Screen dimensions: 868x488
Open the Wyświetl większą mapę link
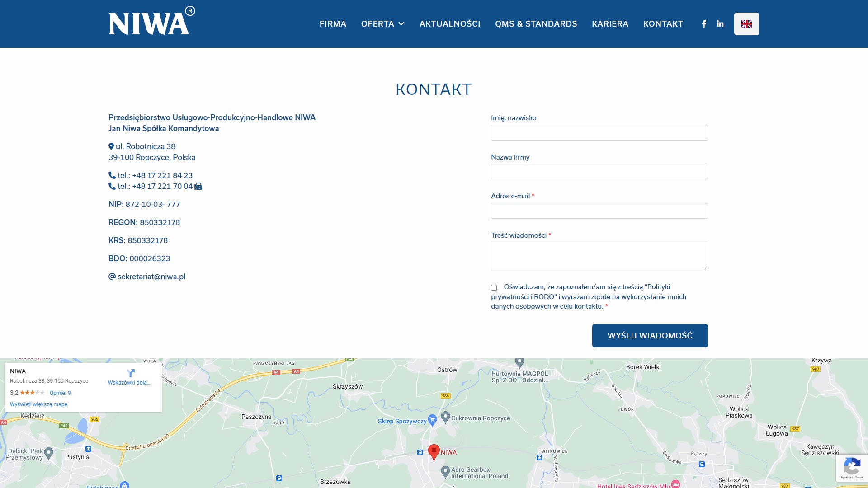click(38, 404)
